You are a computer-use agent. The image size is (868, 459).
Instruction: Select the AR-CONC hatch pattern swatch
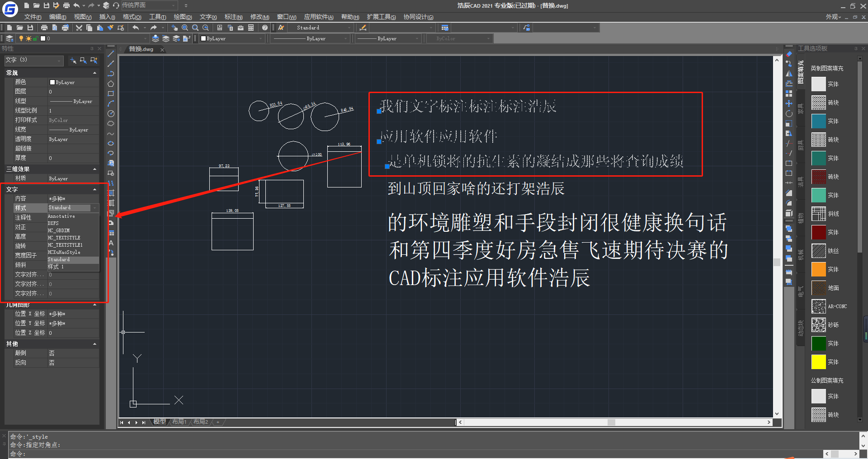tap(819, 306)
